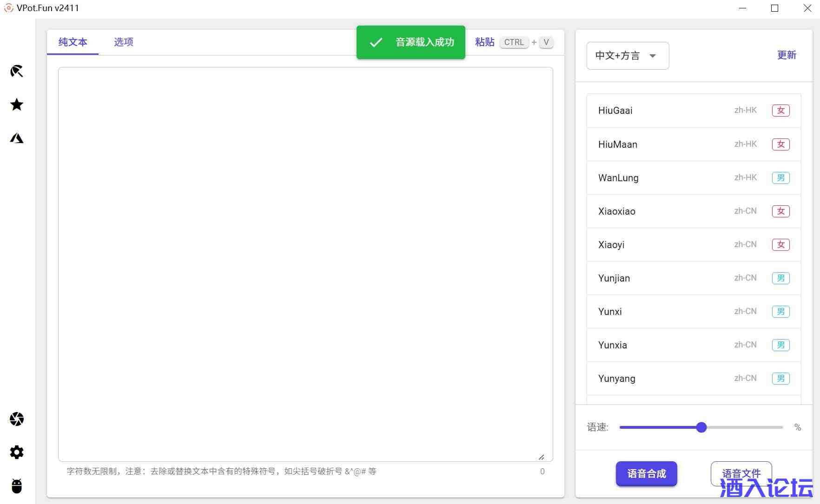Switch to the 纯文本 tab
This screenshot has width=820, height=504.
(73, 42)
